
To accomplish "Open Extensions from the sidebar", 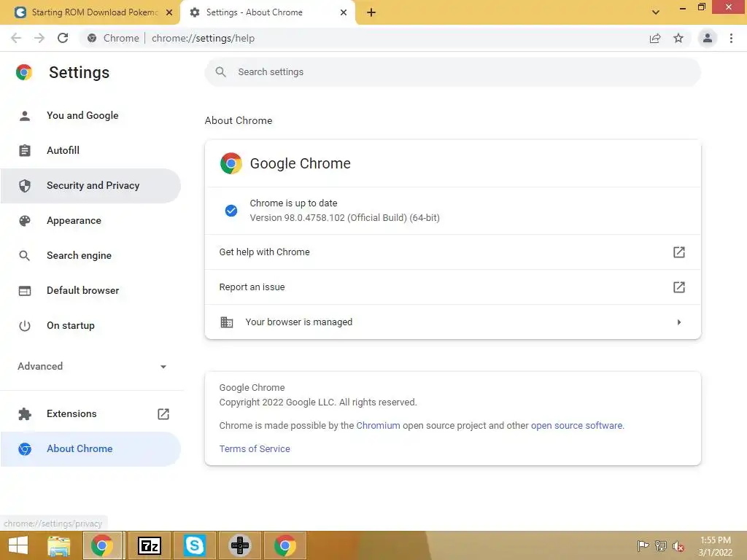I will 90,414.
